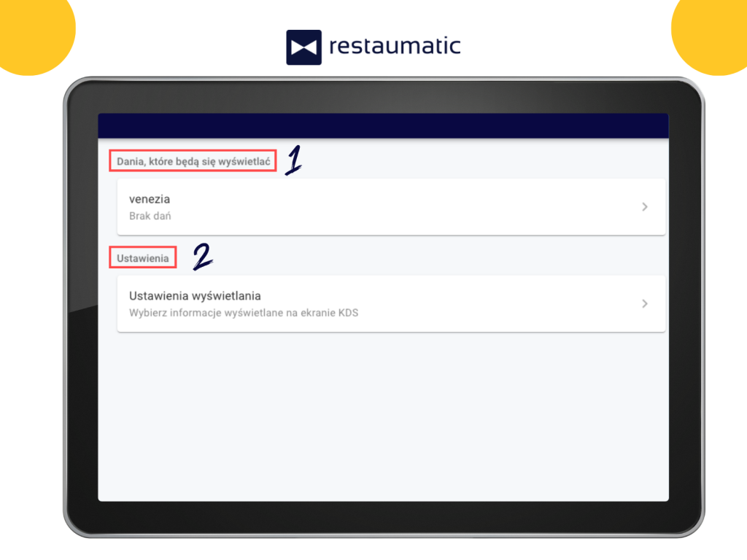Open Ustawienia wyświetlania display settings
The width and height of the screenshot is (747, 560).
[391, 304]
